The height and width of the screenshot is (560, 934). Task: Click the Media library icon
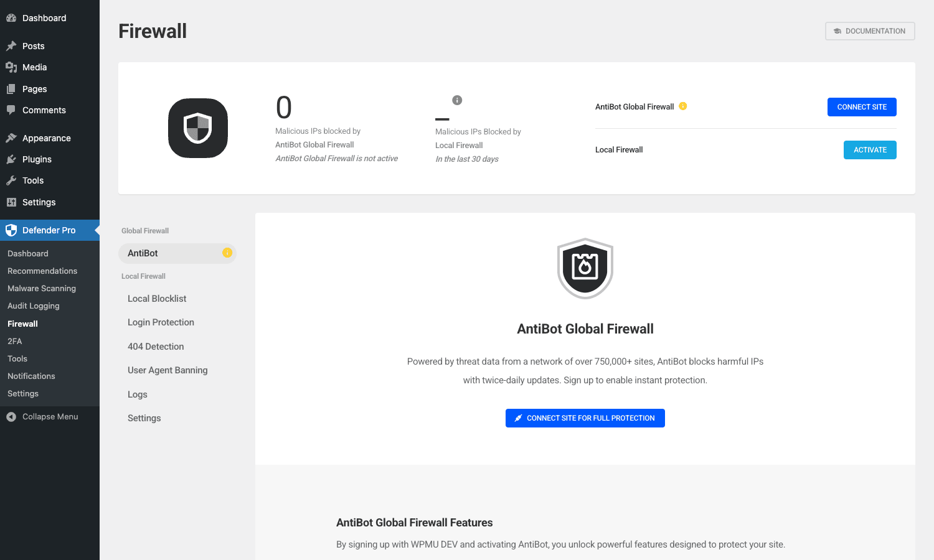point(11,67)
